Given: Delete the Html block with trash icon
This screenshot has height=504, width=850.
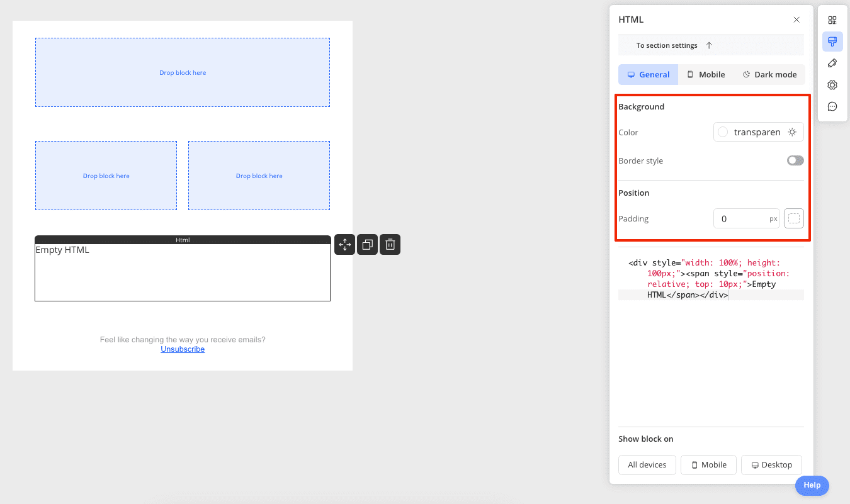Looking at the screenshot, I should pos(390,244).
